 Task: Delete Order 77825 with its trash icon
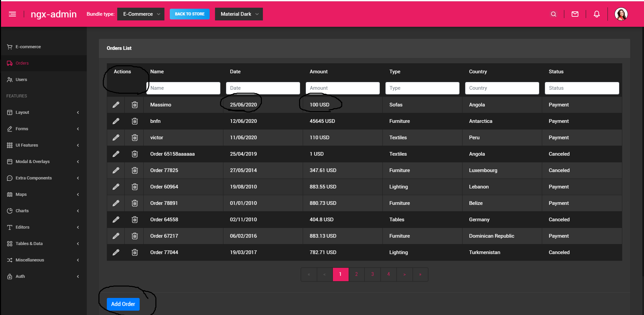click(x=134, y=170)
